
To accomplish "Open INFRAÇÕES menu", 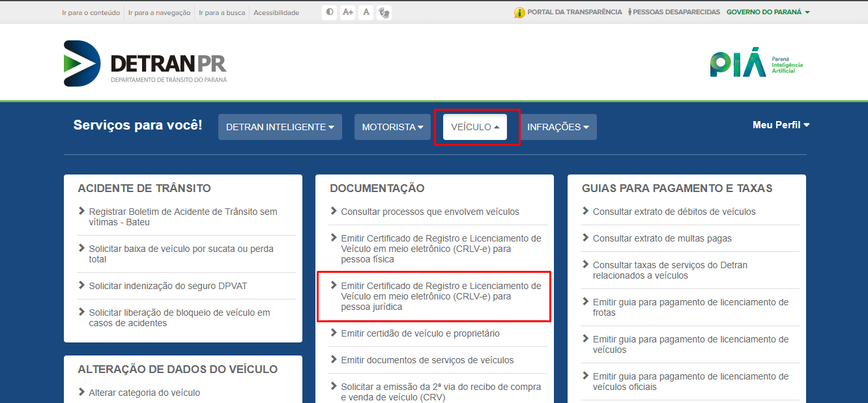I will [x=558, y=127].
